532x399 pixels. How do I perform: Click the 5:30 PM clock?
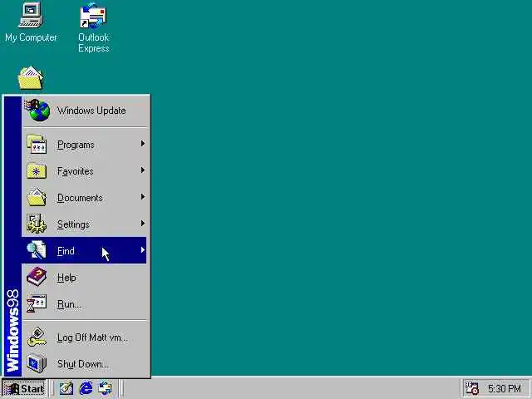[x=505, y=388]
